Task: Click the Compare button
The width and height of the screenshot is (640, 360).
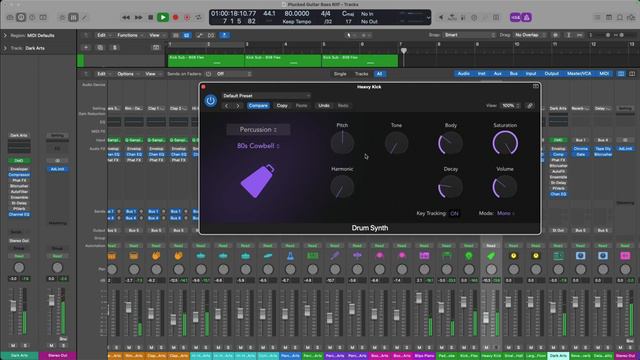Action: click(258, 106)
